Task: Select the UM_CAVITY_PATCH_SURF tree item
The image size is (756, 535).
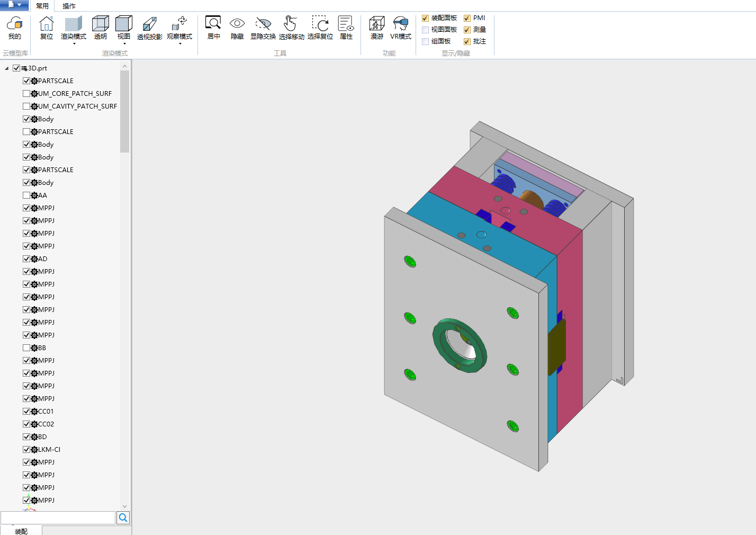Action: [77, 106]
